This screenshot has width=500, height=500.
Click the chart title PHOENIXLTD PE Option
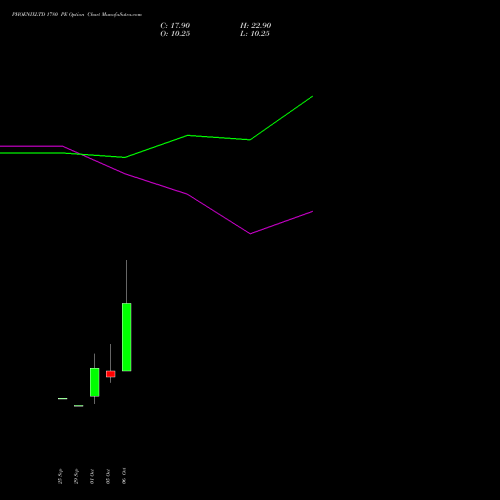coord(77,15)
